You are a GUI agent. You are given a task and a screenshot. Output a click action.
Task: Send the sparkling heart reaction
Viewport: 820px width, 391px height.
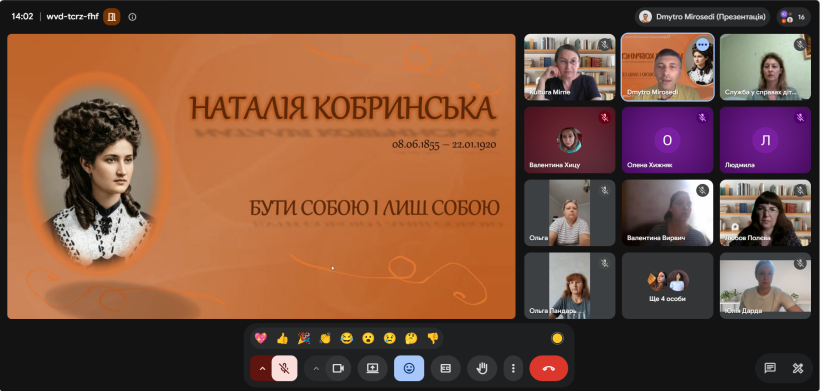[260, 338]
